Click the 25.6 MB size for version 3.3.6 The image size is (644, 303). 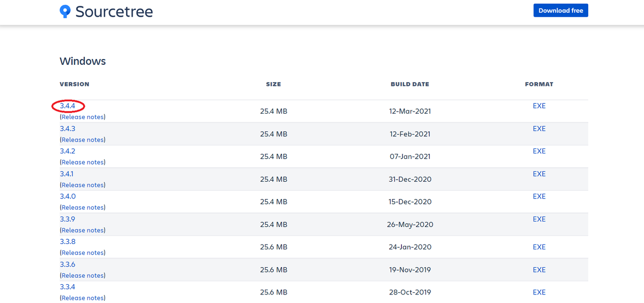pyautogui.click(x=274, y=270)
